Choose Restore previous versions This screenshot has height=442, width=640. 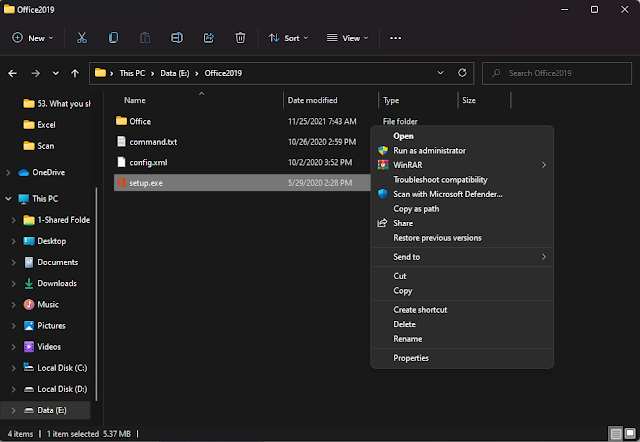[462, 238]
